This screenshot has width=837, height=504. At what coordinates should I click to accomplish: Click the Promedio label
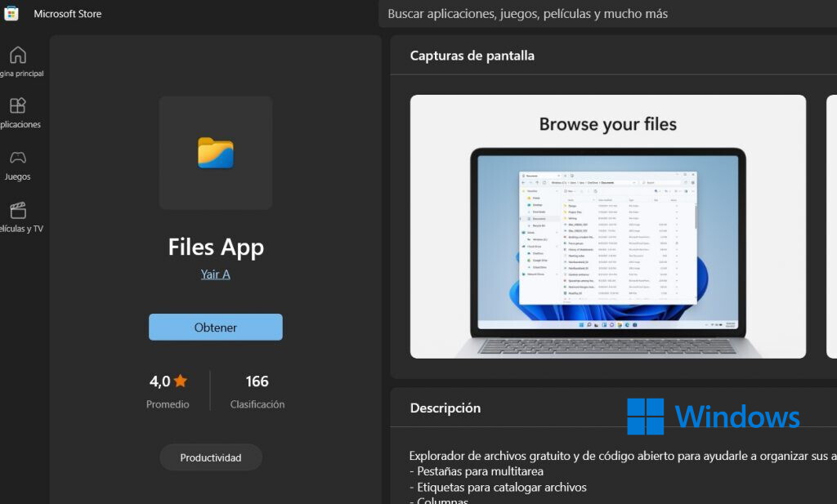[x=168, y=404]
